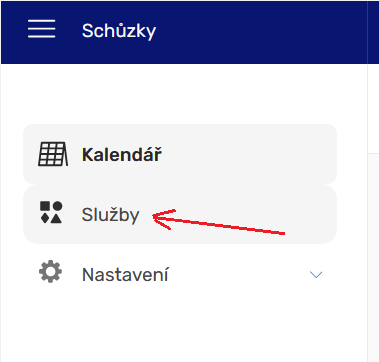Select the square-circle-triangle services icon

click(51, 212)
